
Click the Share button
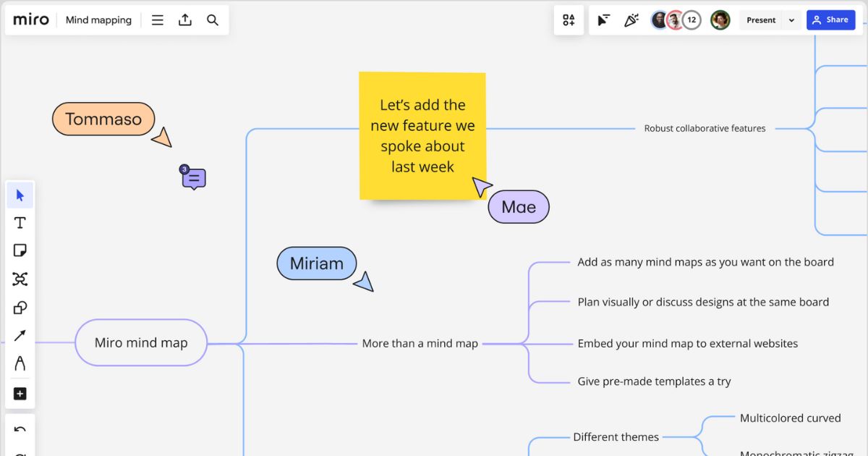coord(830,20)
